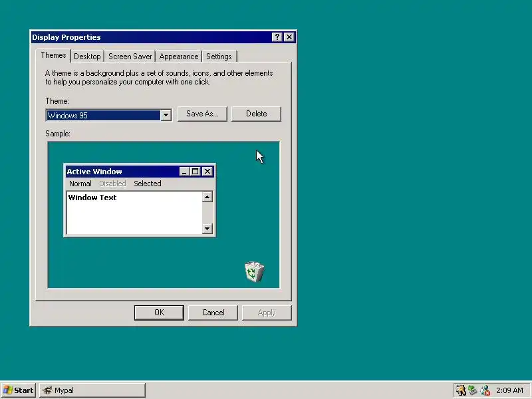
Task: Click the Windows flag logo on Start button
Action: [x=8, y=390]
